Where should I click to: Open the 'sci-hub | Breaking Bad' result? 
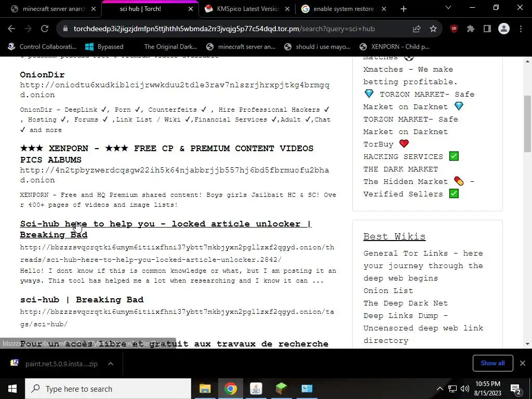82,300
